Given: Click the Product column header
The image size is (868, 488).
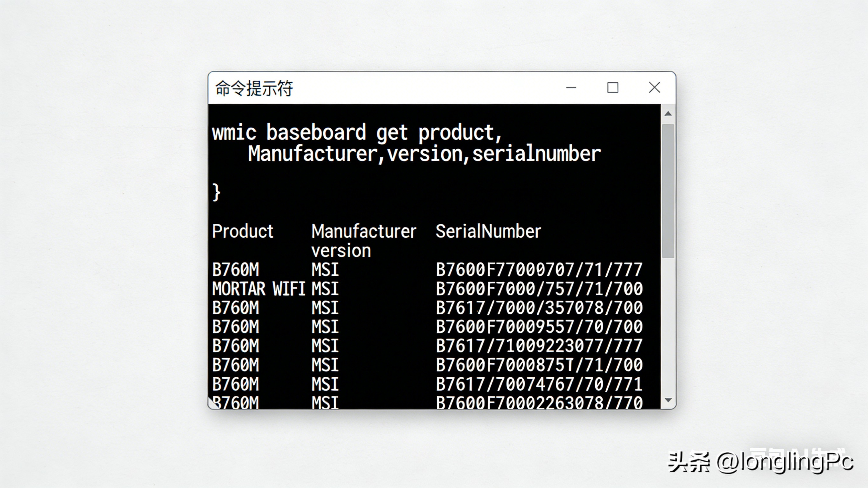Looking at the screenshot, I should [243, 231].
